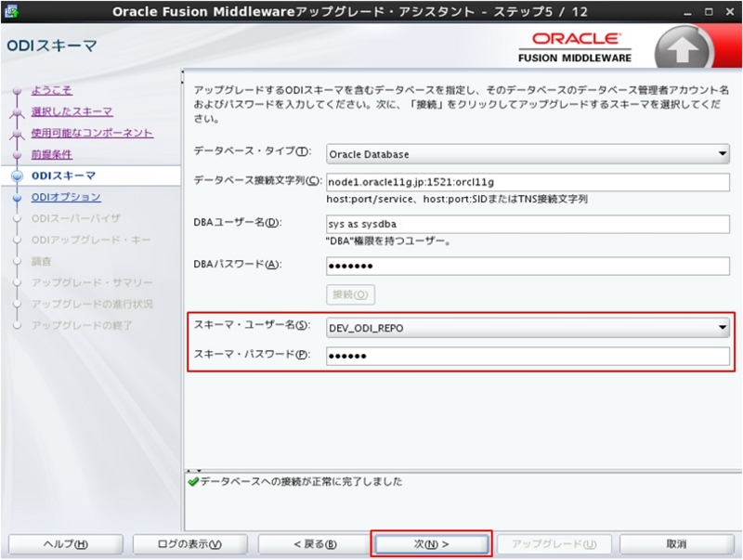This screenshot has height=560, width=743.
Task: Open スキーマ・ユーザー名 dropdown DEV_ODI_REPO
Action: pos(528,328)
